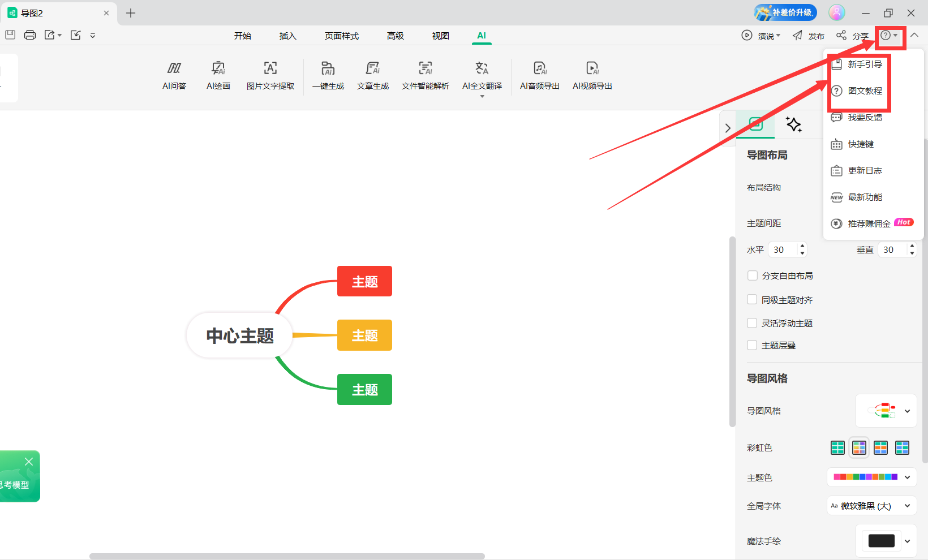Collapse the ribbon with the up chevron
The image size is (928, 560).
(x=914, y=35)
